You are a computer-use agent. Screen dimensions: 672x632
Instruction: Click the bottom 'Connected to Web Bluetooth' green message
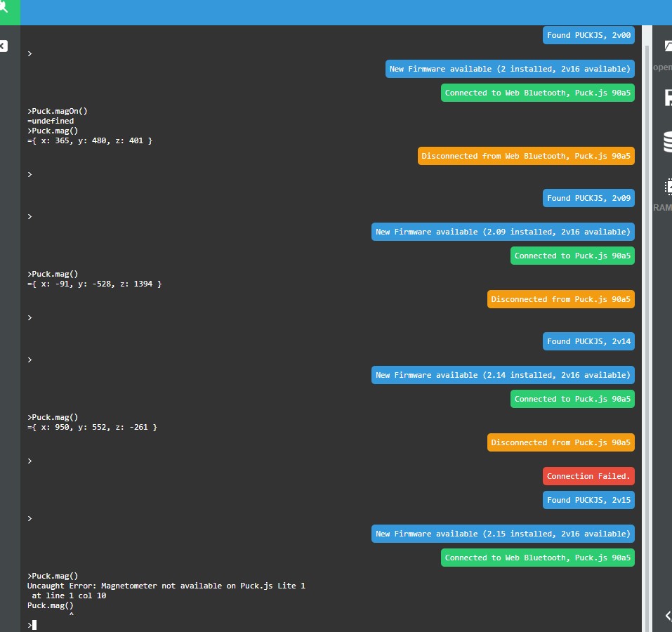tap(537, 558)
